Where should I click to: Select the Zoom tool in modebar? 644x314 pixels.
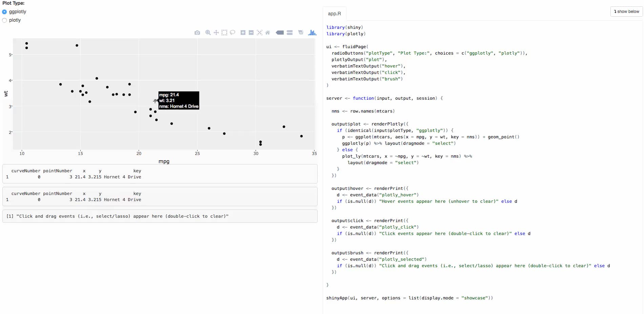208,33
